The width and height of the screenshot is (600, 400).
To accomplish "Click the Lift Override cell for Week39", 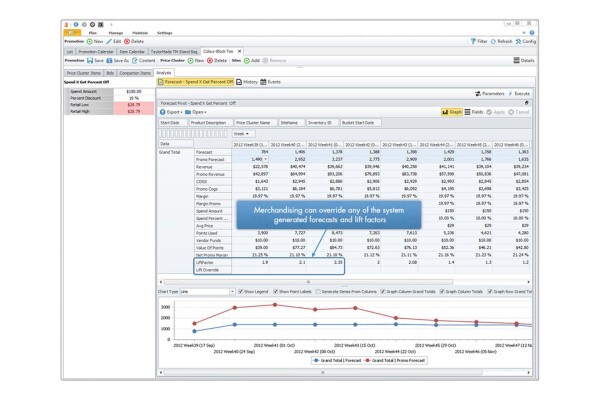I will click(x=250, y=270).
